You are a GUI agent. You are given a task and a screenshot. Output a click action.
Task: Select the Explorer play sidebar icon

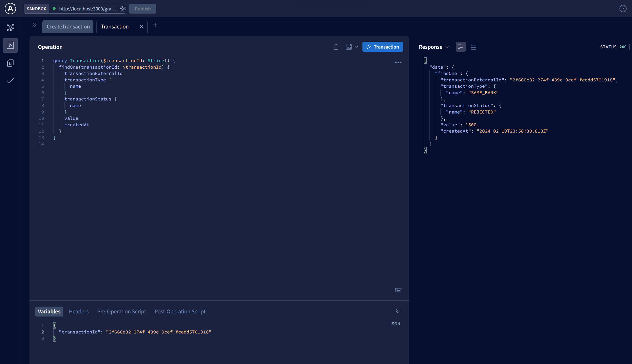click(10, 45)
